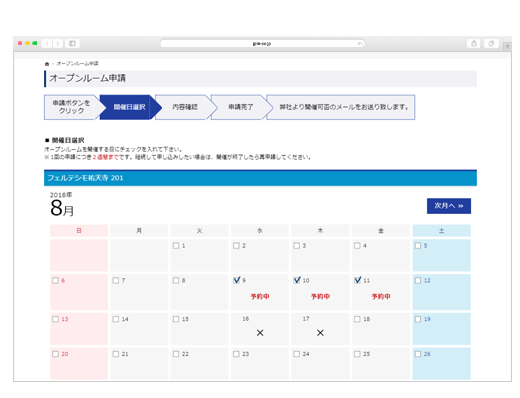This screenshot has height=398, width=520.
Task: Check the Saturday August 5 checkbox
Action: [x=418, y=246]
